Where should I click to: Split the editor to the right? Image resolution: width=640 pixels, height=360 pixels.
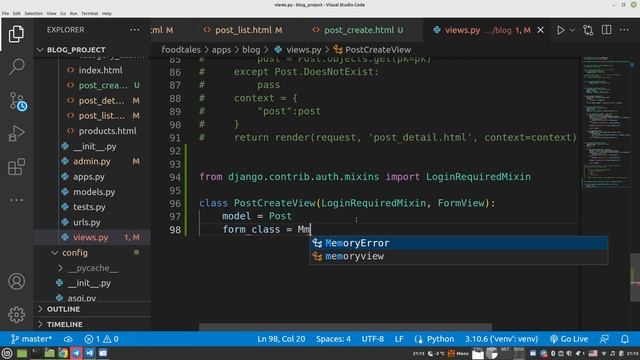coord(607,30)
